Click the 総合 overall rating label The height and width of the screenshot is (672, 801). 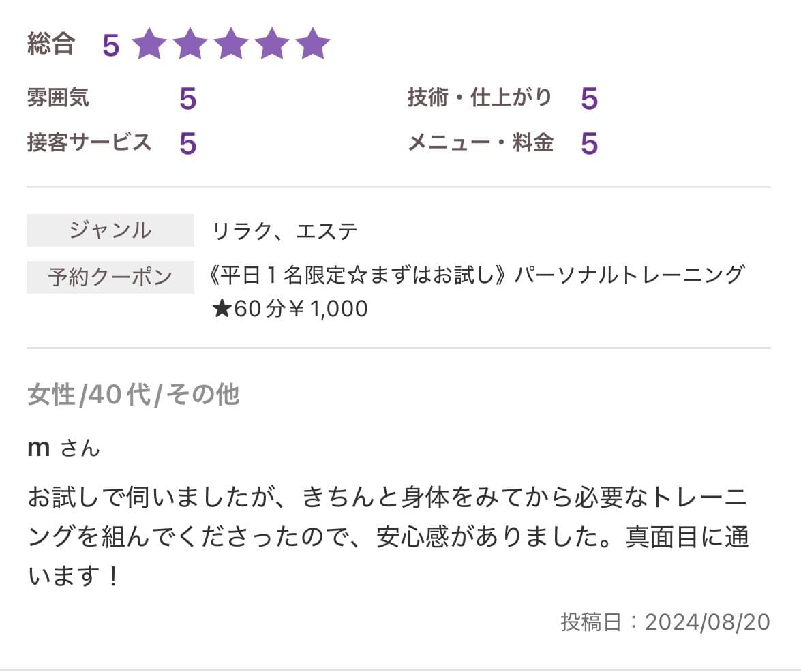coord(51,44)
